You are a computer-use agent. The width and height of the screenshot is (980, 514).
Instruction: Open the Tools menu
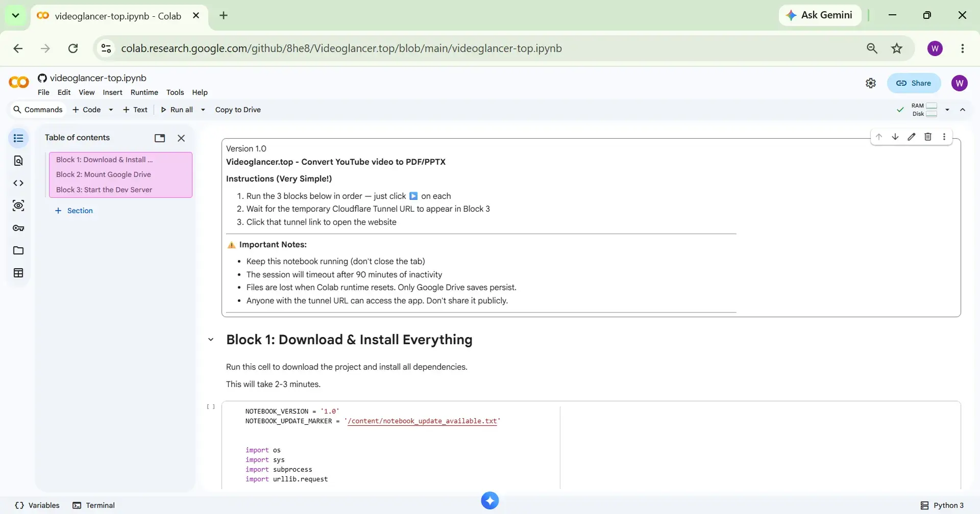(x=175, y=92)
